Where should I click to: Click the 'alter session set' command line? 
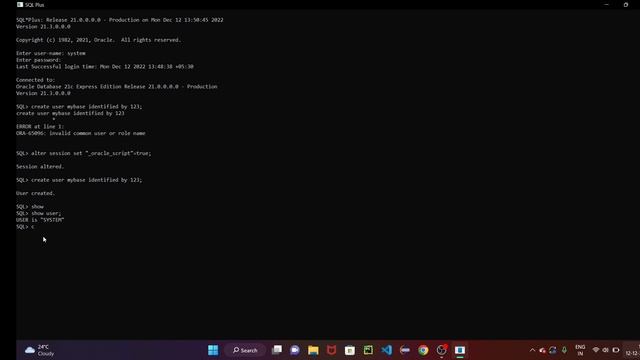(84, 153)
